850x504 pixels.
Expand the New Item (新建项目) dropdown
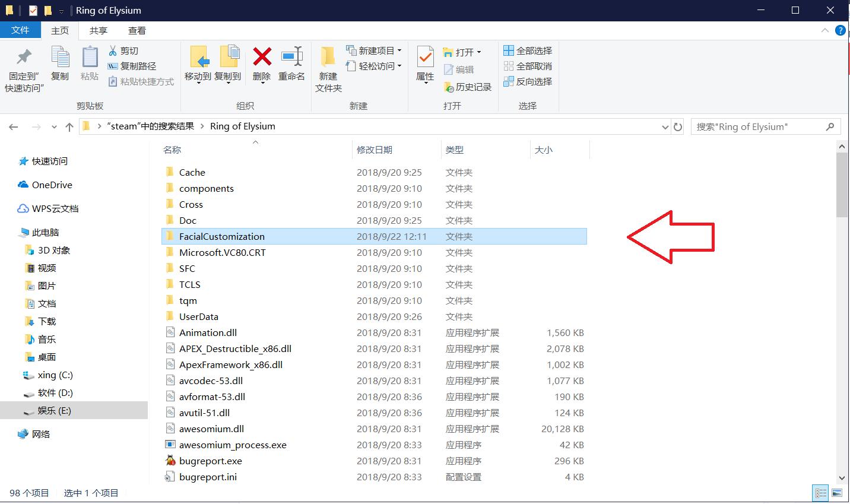click(374, 50)
